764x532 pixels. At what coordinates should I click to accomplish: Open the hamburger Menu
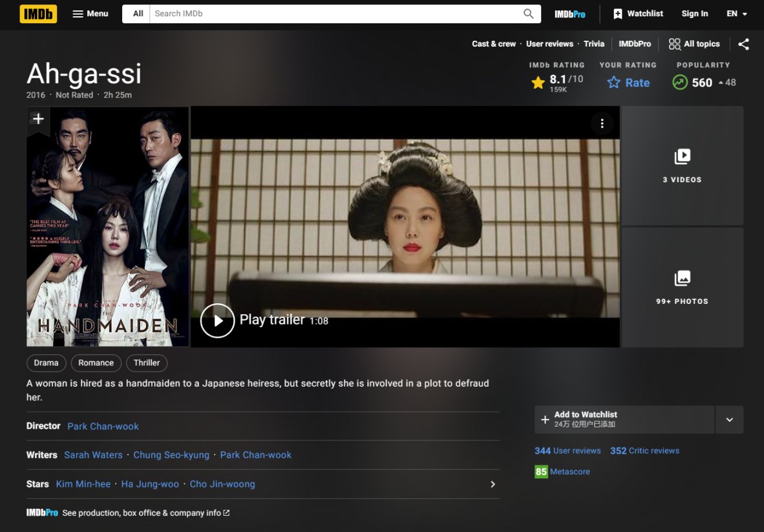point(90,14)
